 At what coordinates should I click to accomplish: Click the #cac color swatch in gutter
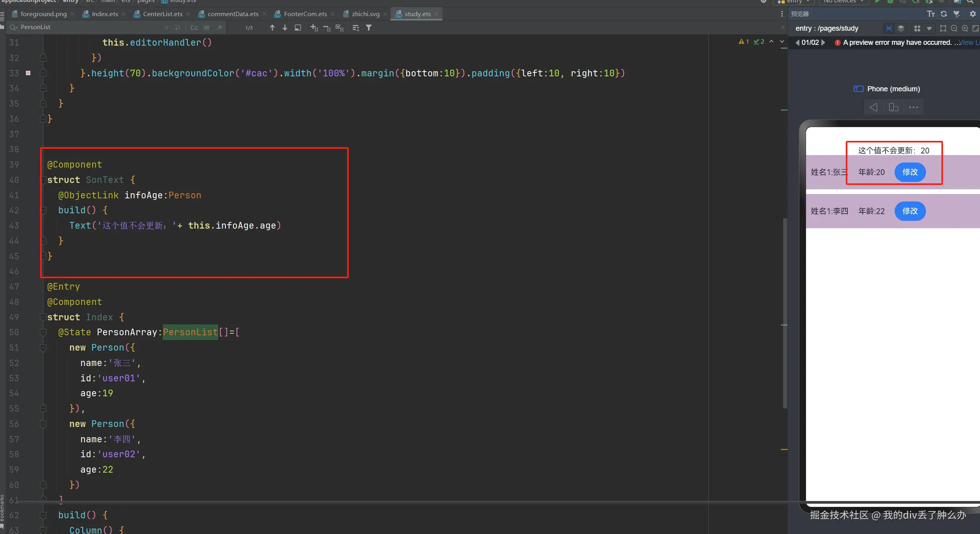pyautogui.click(x=28, y=73)
